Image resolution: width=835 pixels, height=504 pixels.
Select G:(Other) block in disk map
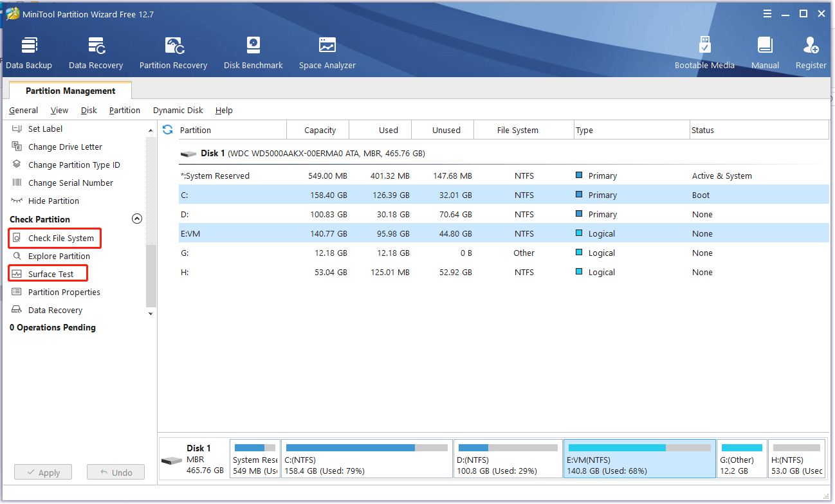click(742, 459)
